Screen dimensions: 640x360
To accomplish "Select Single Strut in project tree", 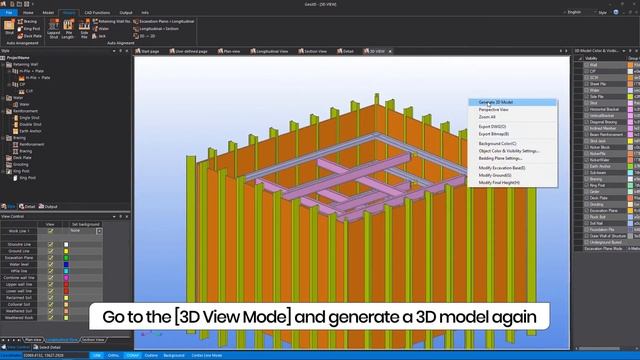I will click(x=29, y=118).
